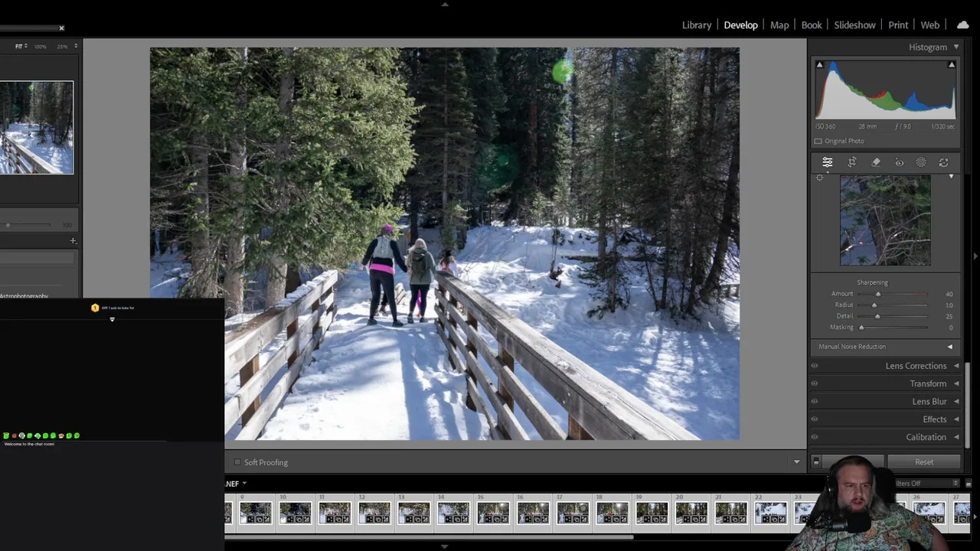Select the Healing eraser tool
The width and height of the screenshot is (980, 551).
[x=876, y=162]
